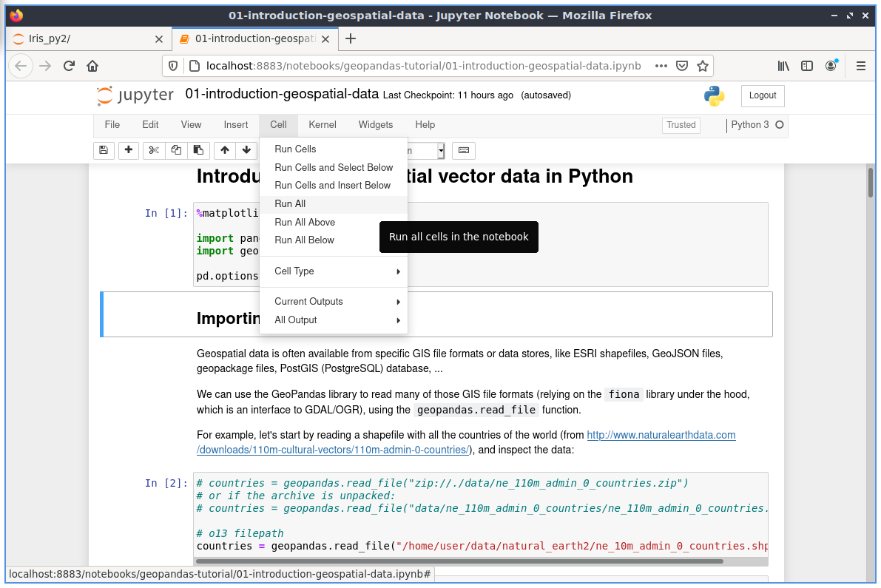Open the Kernel menu
The height and width of the screenshot is (588, 881).
[323, 125]
